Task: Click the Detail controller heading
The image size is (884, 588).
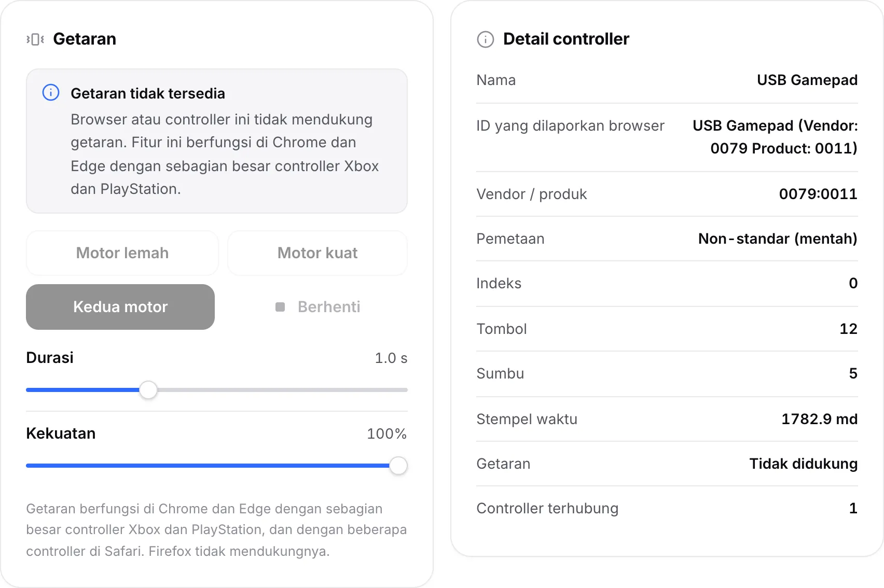Action: point(566,39)
